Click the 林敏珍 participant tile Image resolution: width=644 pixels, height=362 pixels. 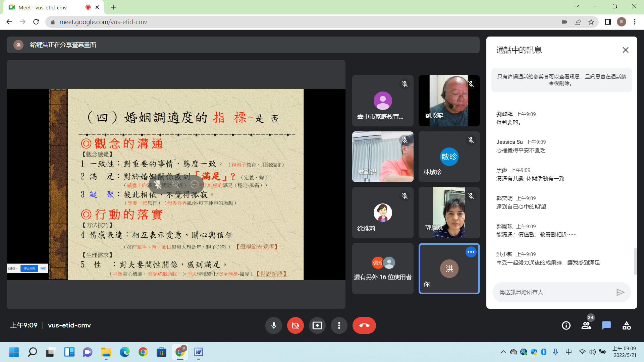[x=449, y=157]
